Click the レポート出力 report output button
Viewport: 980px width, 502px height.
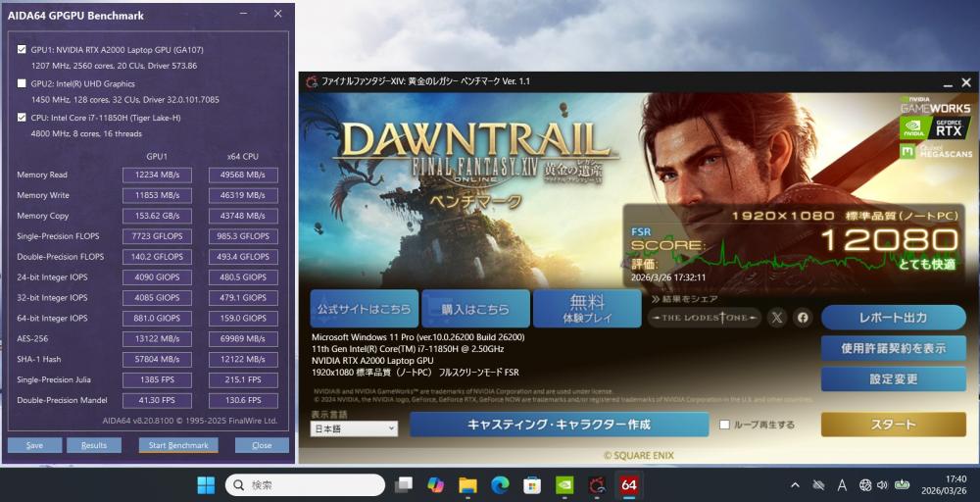pos(893,318)
